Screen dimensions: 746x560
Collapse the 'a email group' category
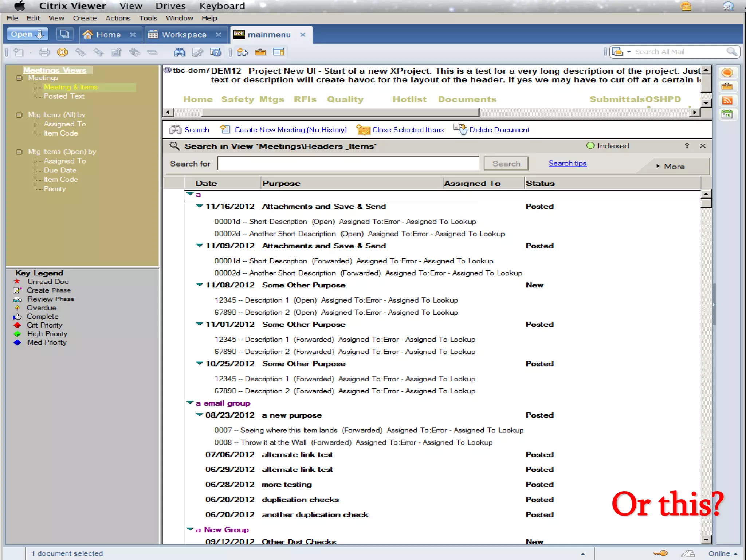(190, 403)
